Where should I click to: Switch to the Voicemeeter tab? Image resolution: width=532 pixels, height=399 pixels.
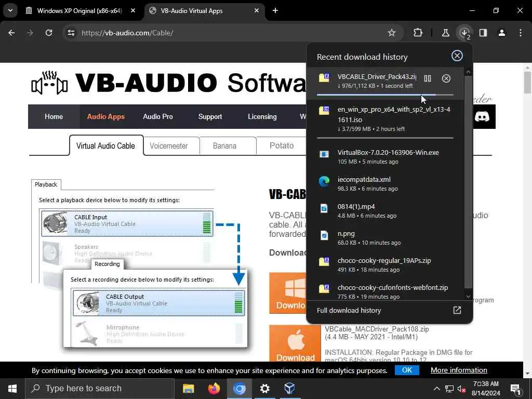coord(169,146)
